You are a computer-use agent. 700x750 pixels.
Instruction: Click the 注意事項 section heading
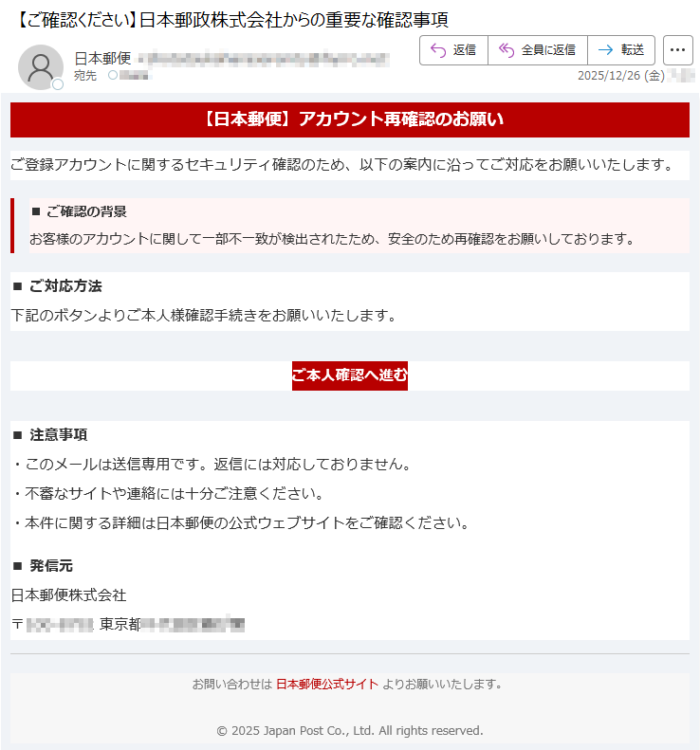click(50, 435)
